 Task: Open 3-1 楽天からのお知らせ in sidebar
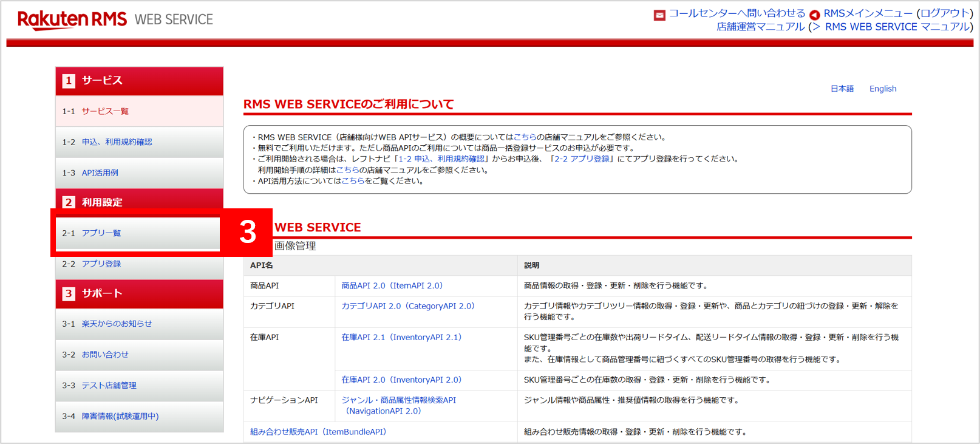[139, 324]
